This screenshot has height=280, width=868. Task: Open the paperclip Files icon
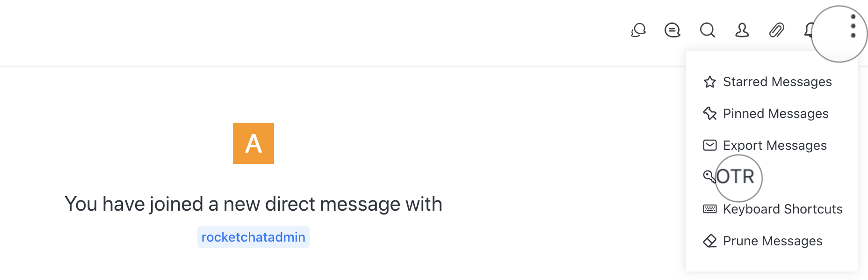tap(776, 30)
